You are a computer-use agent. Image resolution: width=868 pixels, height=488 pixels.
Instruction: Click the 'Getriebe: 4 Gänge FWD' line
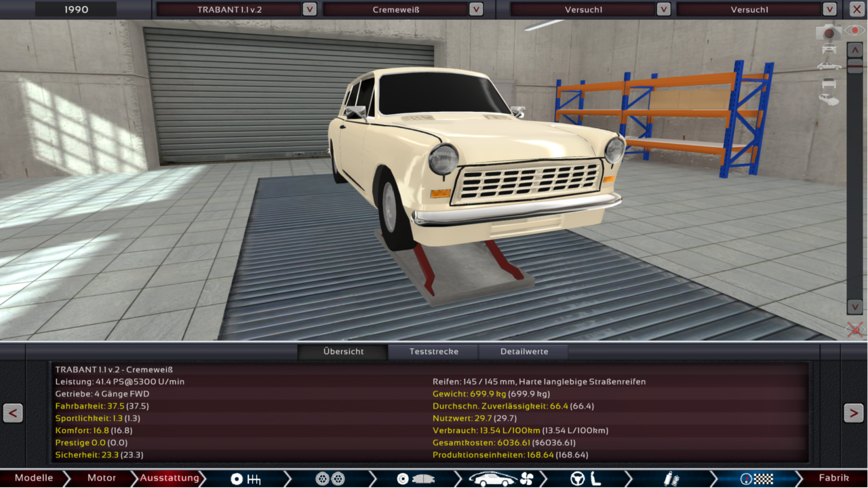(102, 394)
